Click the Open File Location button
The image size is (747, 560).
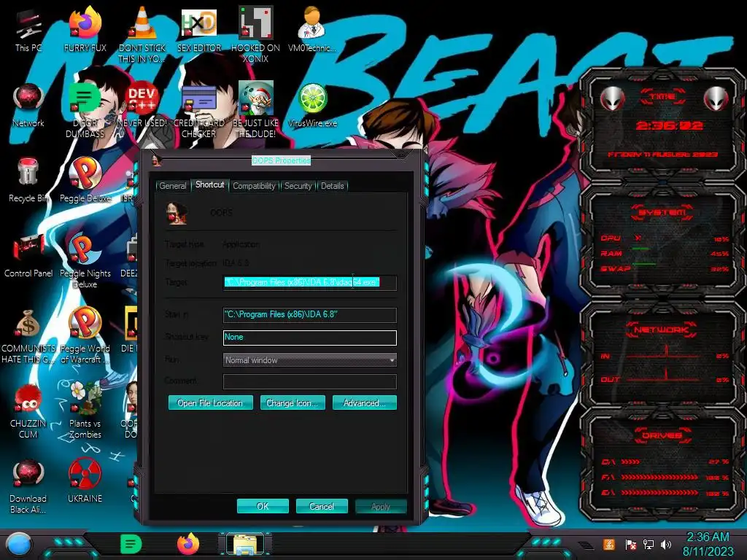coord(210,402)
